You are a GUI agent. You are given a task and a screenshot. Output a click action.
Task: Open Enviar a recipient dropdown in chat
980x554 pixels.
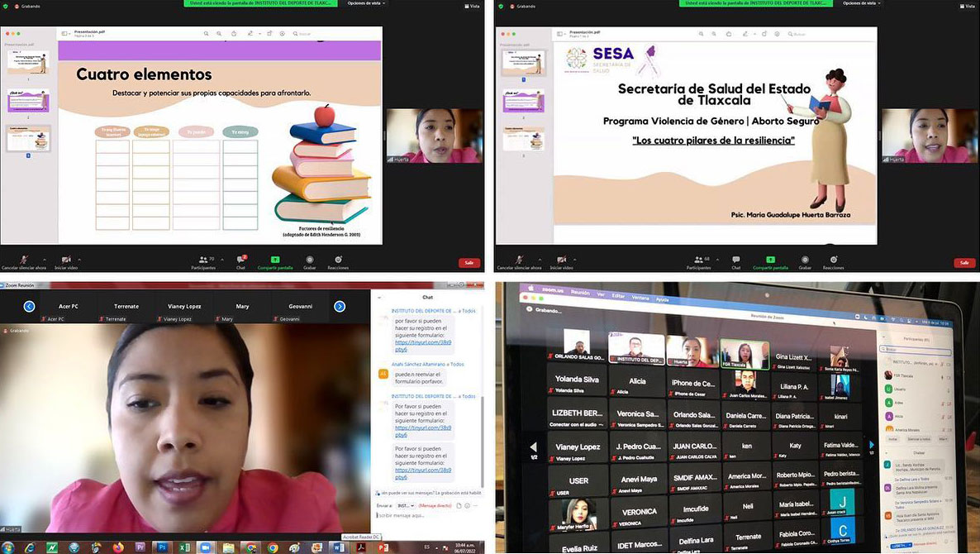click(x=406, y=505)
